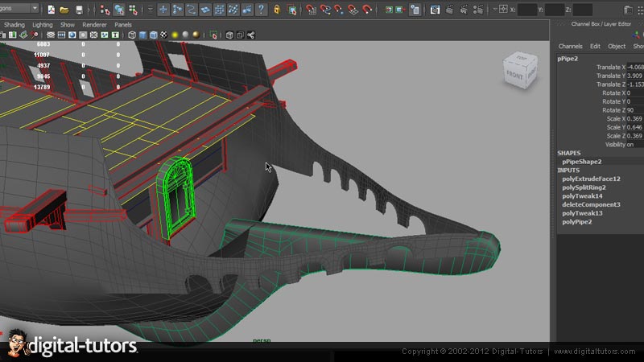Screen dimensions: 644x362
Task: Click the padlock lock-selection icon
Action: click(278, 10)
